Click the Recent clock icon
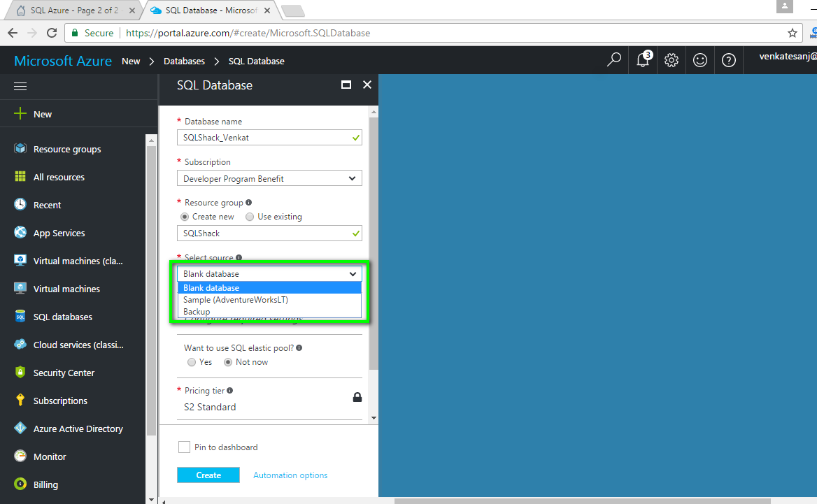 pyautogui.click(x=20, y=204)
